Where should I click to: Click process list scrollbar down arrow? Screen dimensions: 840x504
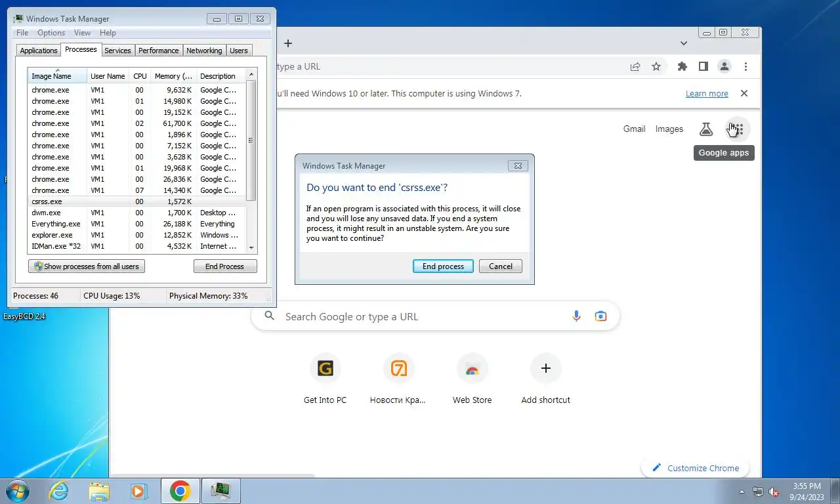251,247
